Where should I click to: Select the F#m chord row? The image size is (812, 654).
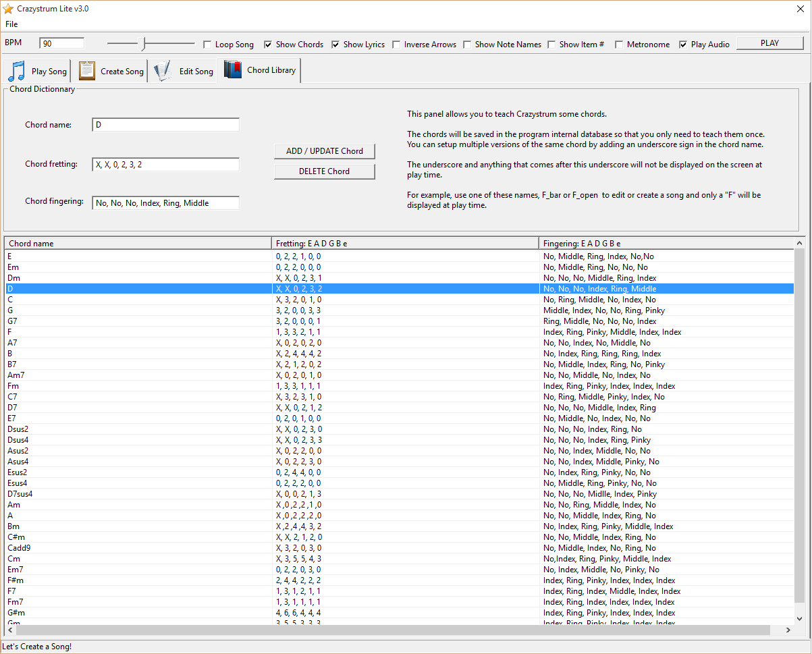point(400,580)
